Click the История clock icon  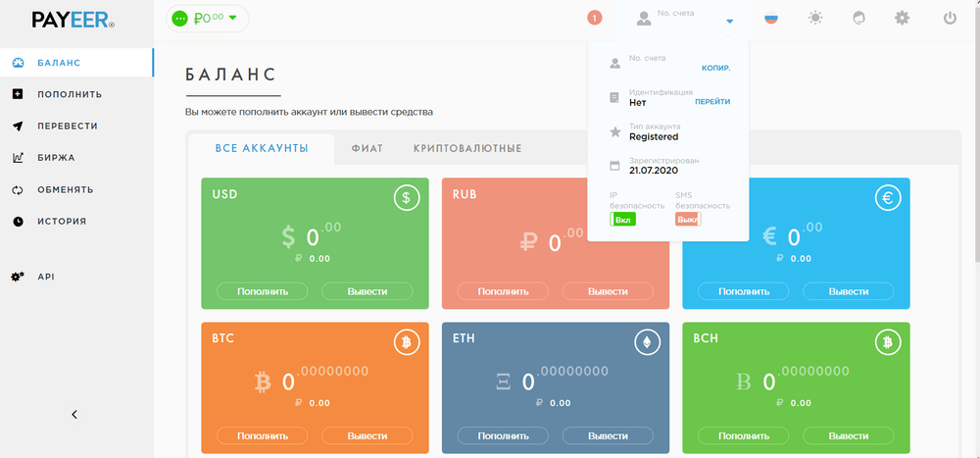click(18, 221)
